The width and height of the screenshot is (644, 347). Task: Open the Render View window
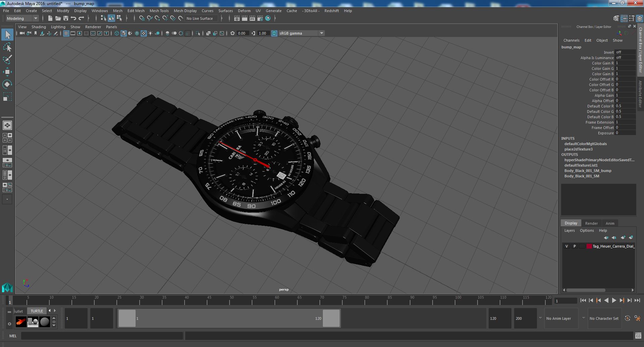[x=237, y=18]
